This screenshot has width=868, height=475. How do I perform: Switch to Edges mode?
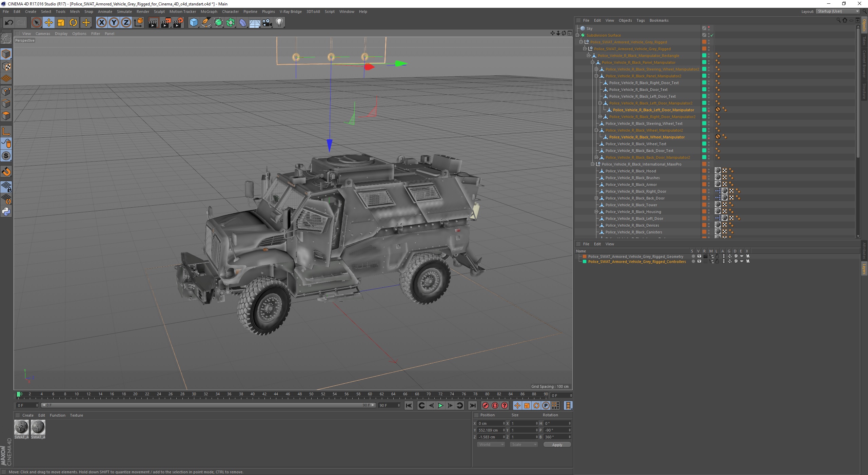point(6,103)
